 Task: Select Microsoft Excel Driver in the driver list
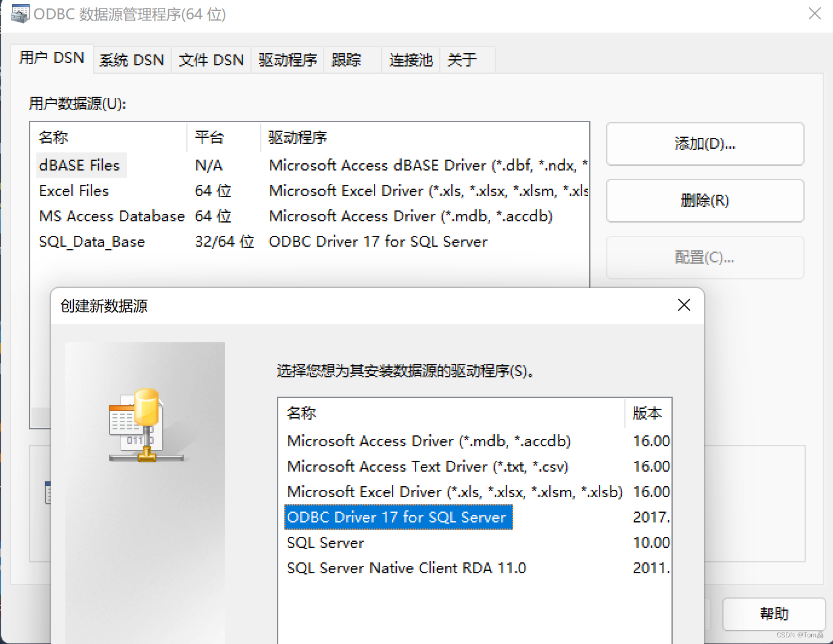[x=454, y=492]
